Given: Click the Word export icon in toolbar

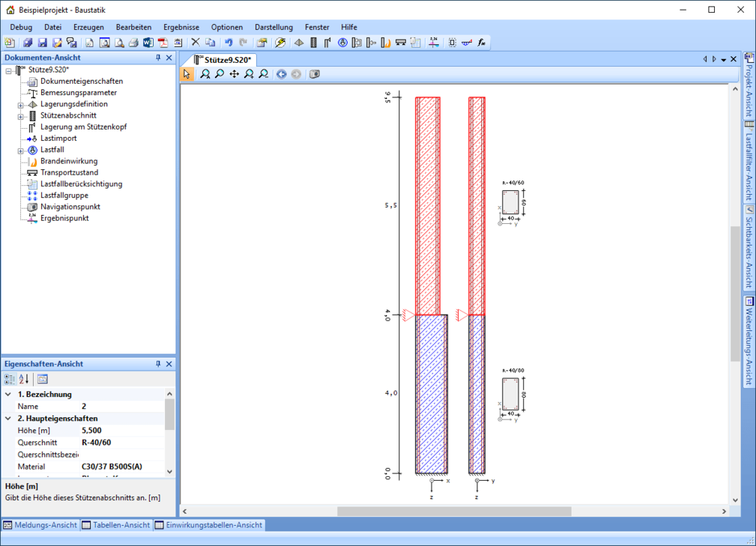Looking at the screenshot, I should (x=148, y=43).
